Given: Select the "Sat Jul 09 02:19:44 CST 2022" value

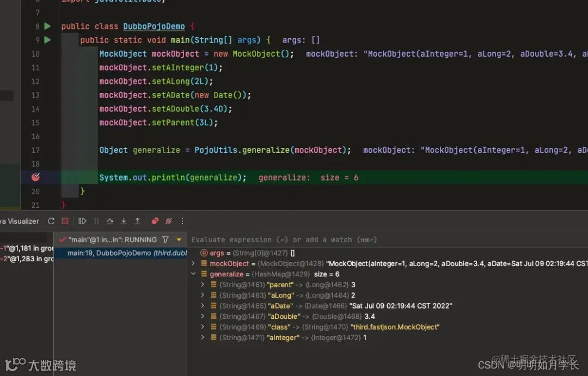Looking at the screenshot, I should click(x=401, y=305).
